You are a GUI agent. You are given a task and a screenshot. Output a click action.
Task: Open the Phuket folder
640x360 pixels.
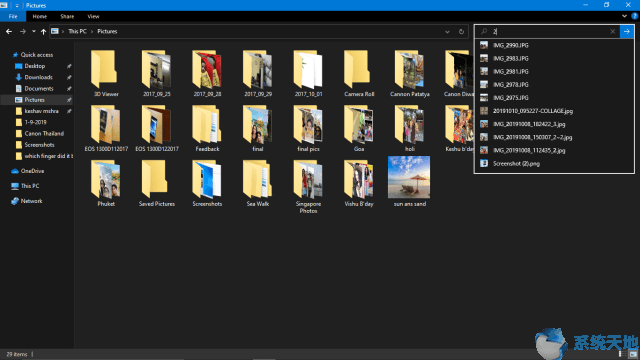click(106, 183)
